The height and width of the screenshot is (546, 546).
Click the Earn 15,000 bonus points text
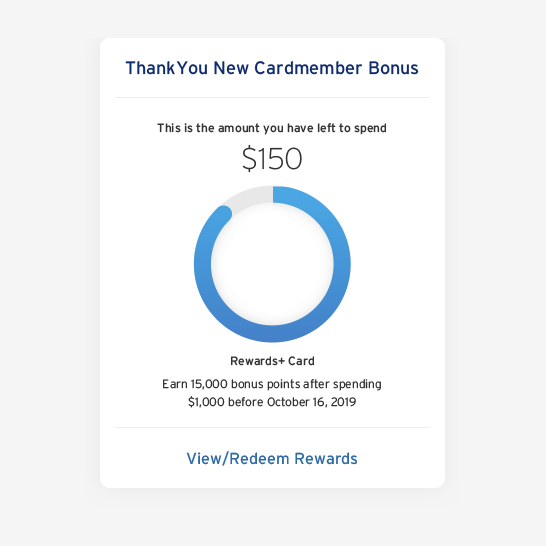pyautogui.click(x=272, y=384)
